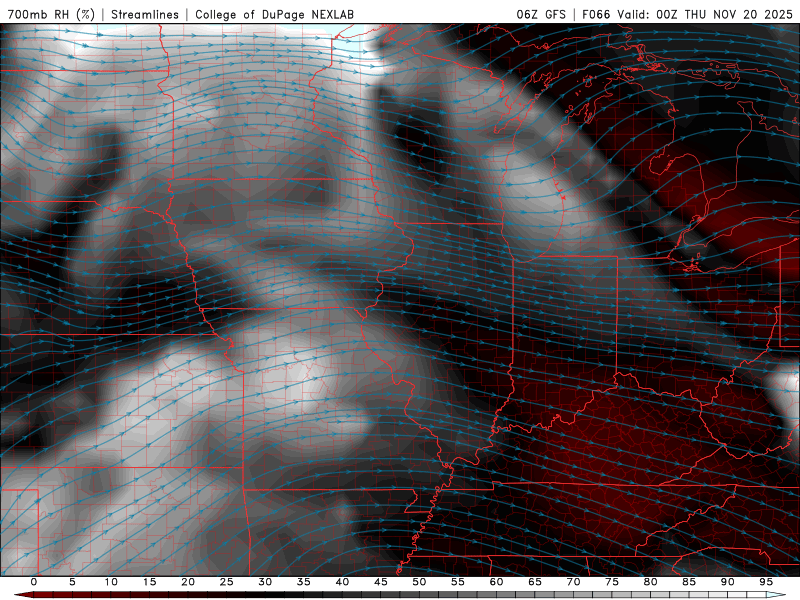
Task: Click "College of DuPage NEXLAB" header text
Action: pos(274,14)
